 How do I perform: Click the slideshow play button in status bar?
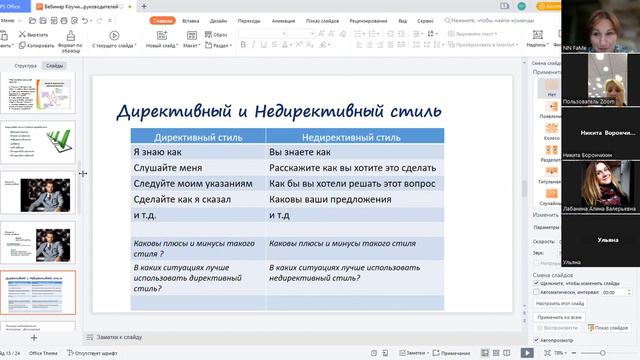[x=527, y=353]
